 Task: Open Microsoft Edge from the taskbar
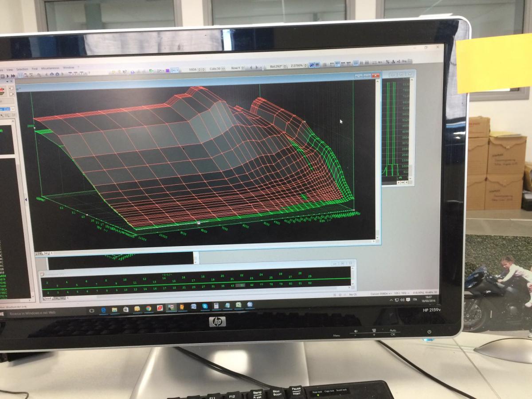(103, 310)
